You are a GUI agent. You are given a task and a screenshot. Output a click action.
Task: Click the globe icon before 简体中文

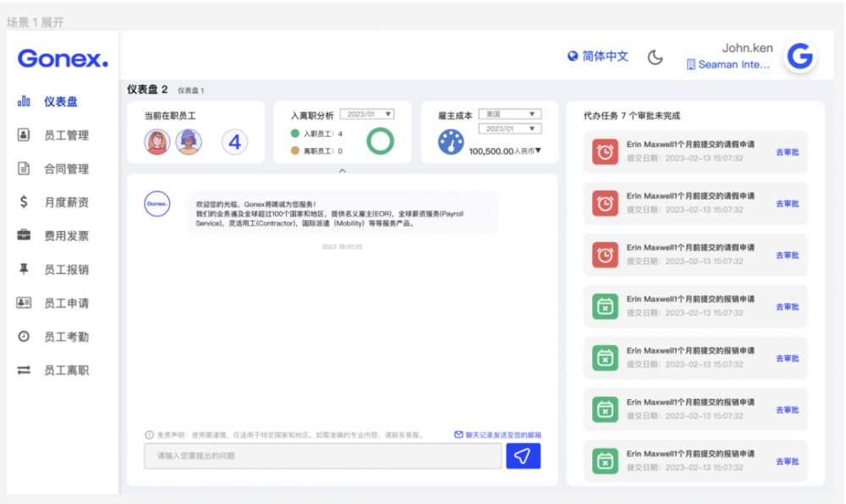tap(573, 56)
